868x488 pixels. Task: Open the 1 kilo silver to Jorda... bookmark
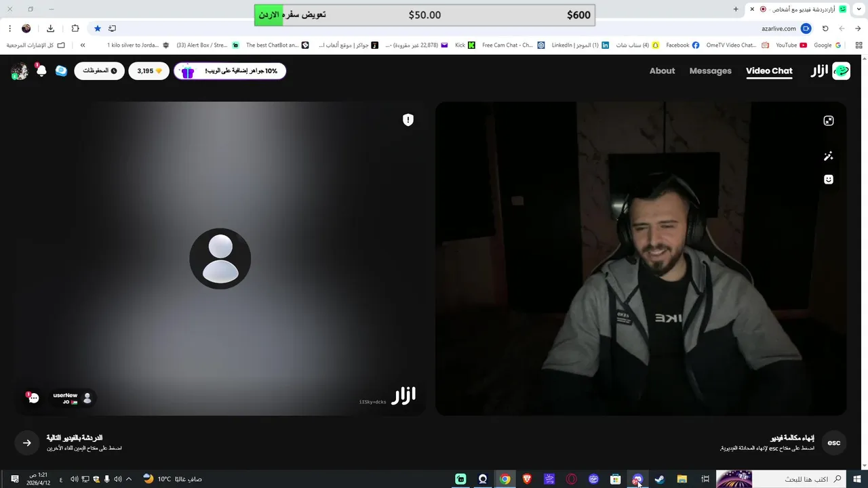coord(138,45)
